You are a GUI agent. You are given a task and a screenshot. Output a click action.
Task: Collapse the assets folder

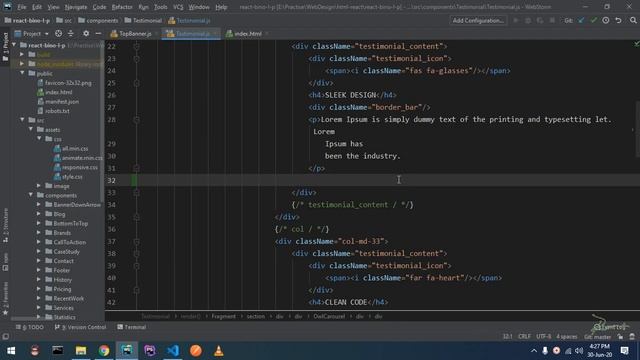tap(31, 129)
